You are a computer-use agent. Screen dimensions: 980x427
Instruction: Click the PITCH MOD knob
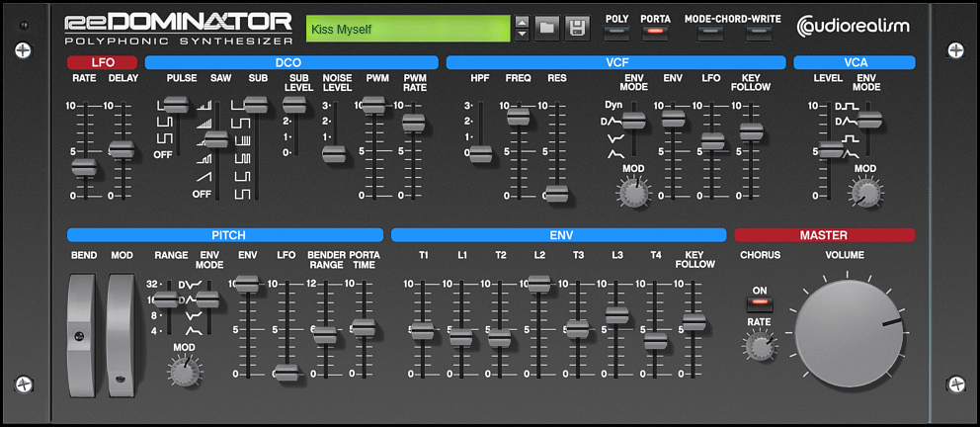tap(184, 371)
